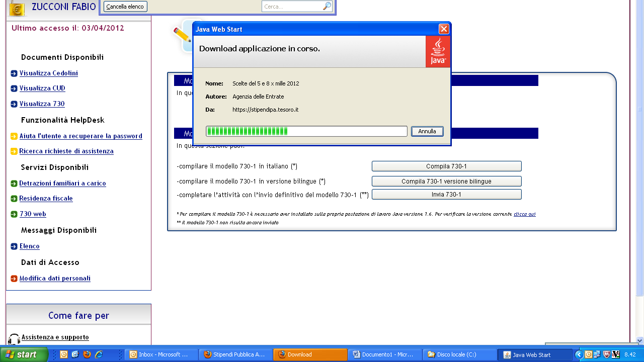Click the Invia 730-1 button

point(446,195)
